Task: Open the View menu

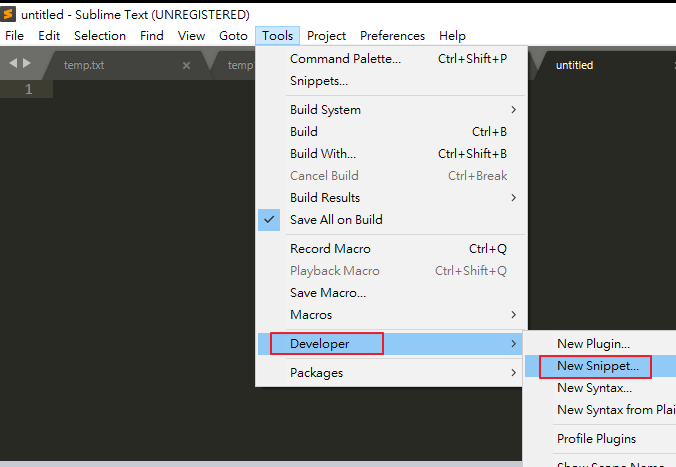Action: pyautogui.click(x=191, y=36)
